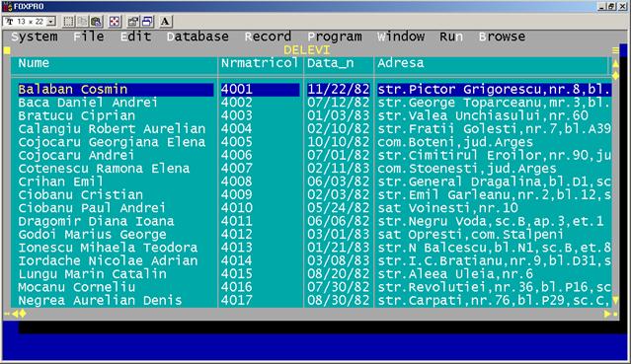Click the yellow scroll-down arrow in DELEVI
Viewport: 631px width, 364px height.
pyautogui.click(x=616, y=300)
